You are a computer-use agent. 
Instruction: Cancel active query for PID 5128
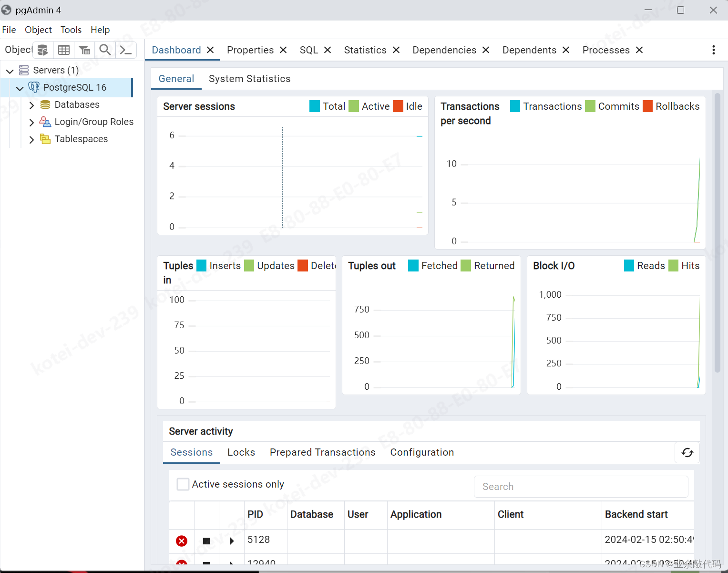tap(206, 541)
